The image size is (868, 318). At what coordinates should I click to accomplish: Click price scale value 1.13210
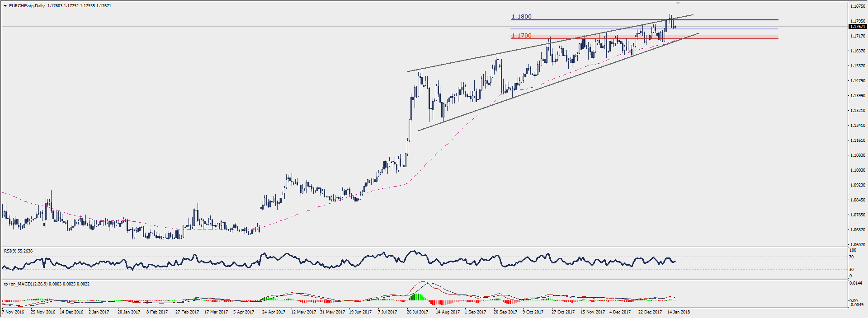(x=858, y=111)
